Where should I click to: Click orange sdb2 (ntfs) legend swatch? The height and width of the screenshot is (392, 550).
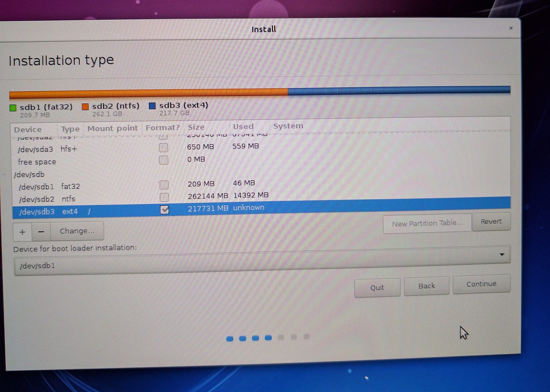pyautogui.click(x=85, y=107)
